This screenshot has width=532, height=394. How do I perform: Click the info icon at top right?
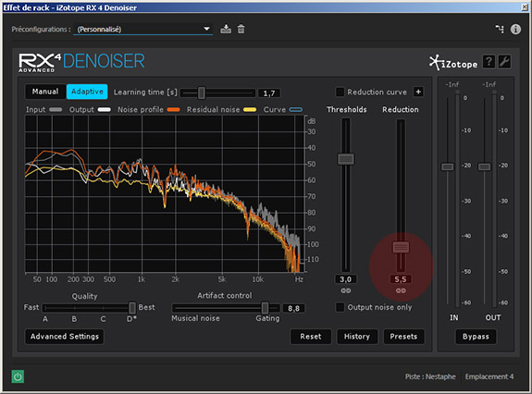515,30
